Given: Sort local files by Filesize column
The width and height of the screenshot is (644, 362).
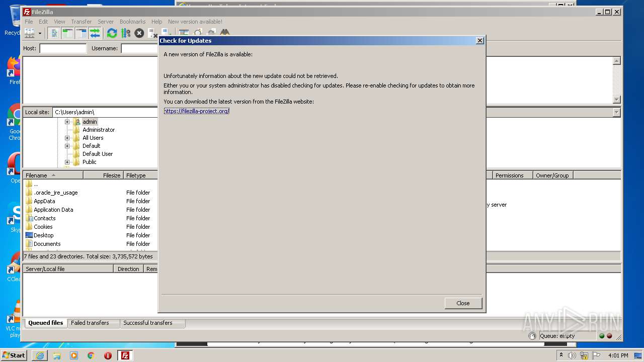Looking at the screenshot, I should point(103,175).
